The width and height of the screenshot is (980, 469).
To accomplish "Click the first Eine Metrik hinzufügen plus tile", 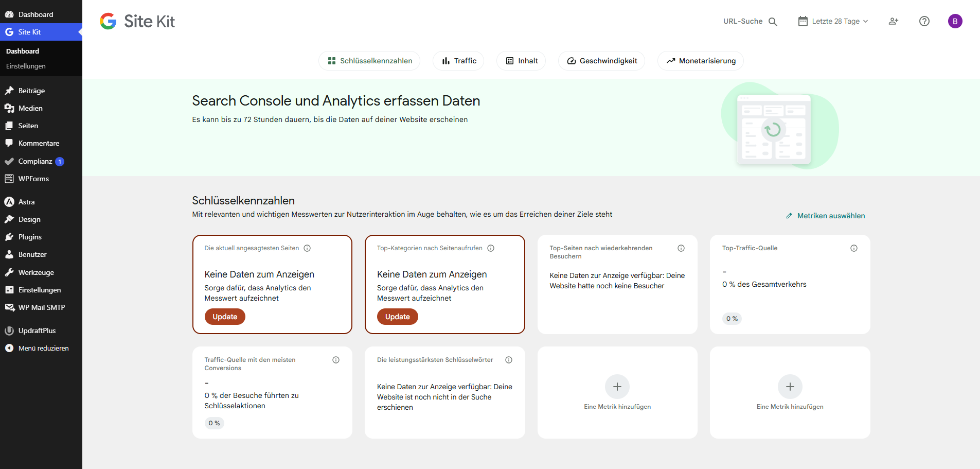I will 617,392.
